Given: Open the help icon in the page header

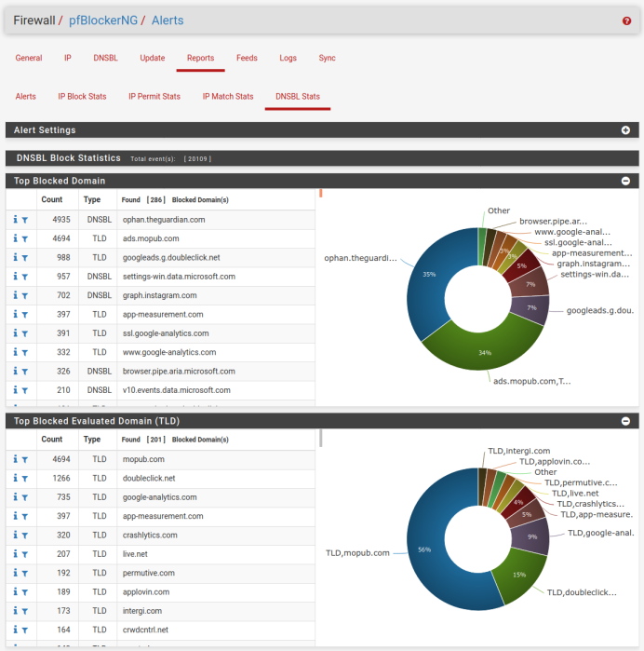Looking at the screenshot, I should [x=626, y=20].
